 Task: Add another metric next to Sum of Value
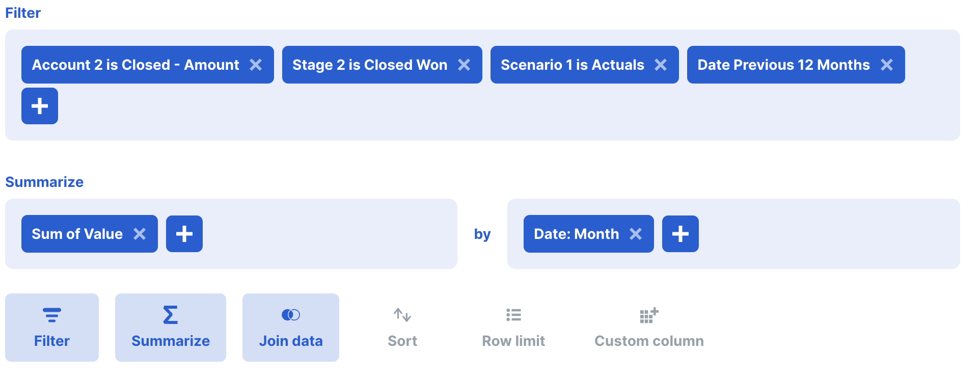tap(184, 234)
